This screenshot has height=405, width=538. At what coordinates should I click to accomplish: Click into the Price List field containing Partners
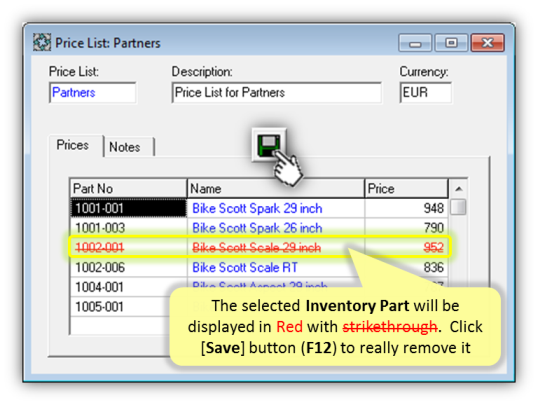click(x=93, y=92)
